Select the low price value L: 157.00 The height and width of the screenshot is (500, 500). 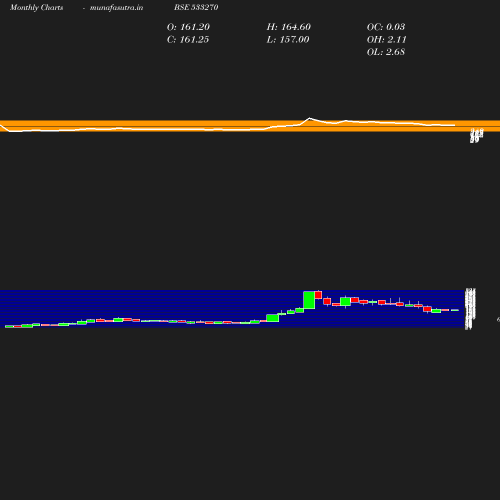tap(288, 39)
